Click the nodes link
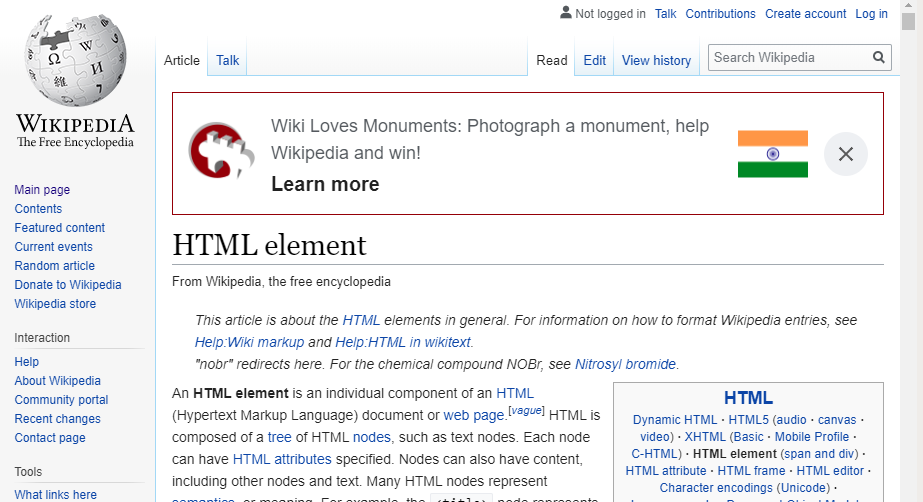 pos(371,437)
